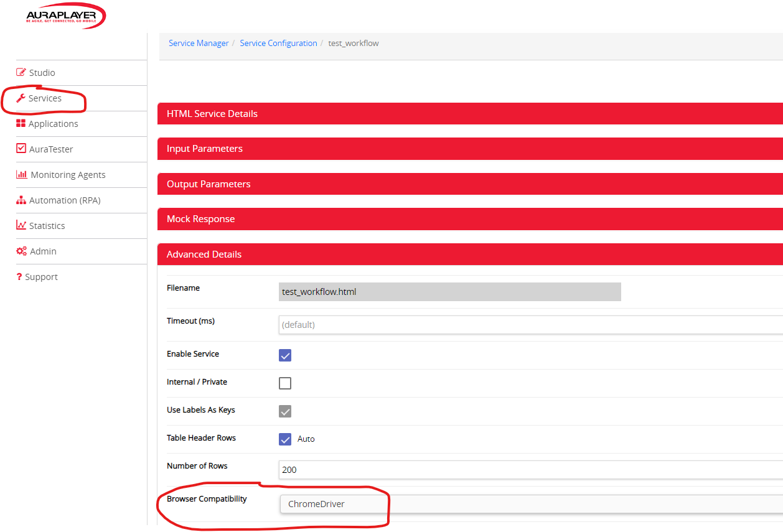Open the Browser Compatibility ChromeDriver dropdown

pos(334,503)
